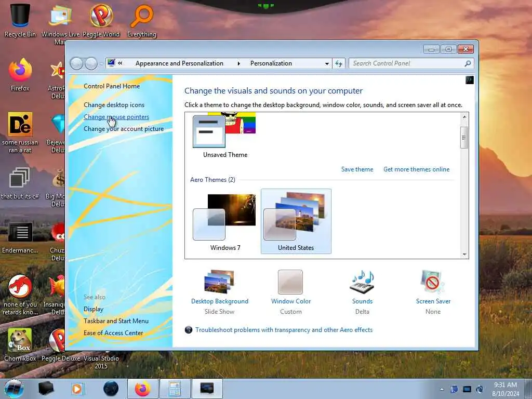Image resolution: width=532 pixels, height=399 pixels.
Task: Click the refresh button in address bar
Action: (x=339, y=63)
